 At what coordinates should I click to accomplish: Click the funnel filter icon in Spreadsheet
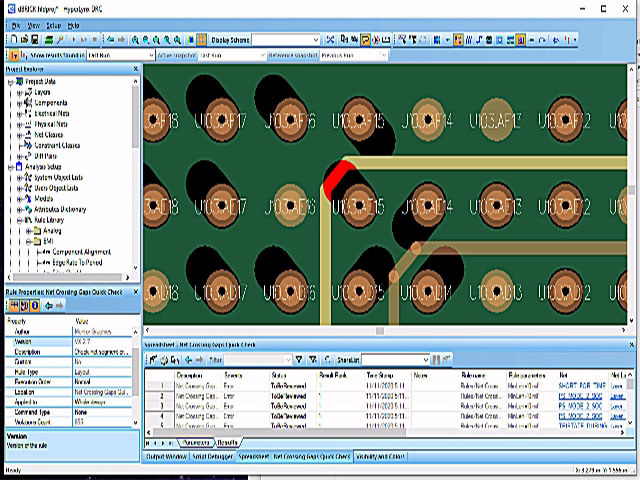299,360
